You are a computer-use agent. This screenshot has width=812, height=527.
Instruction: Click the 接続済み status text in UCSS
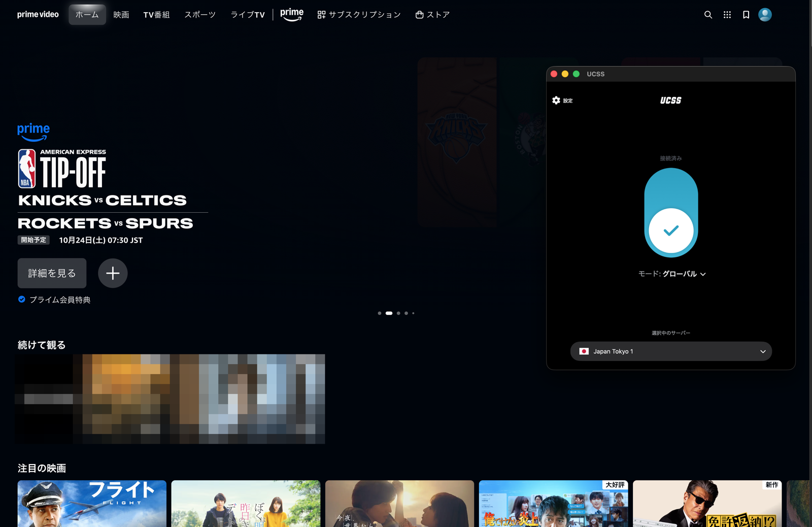click(671, 158)
